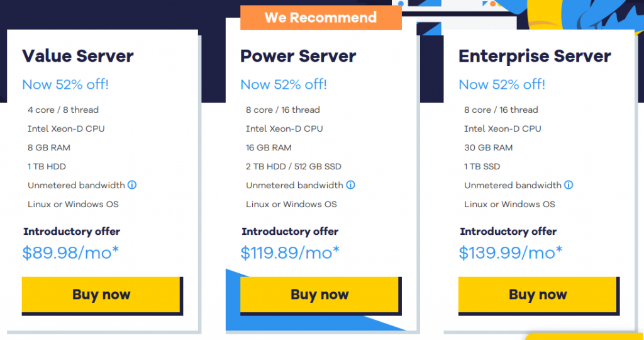Click the 2 TB HDD / 512 GB SSD text

coord(294,166)
